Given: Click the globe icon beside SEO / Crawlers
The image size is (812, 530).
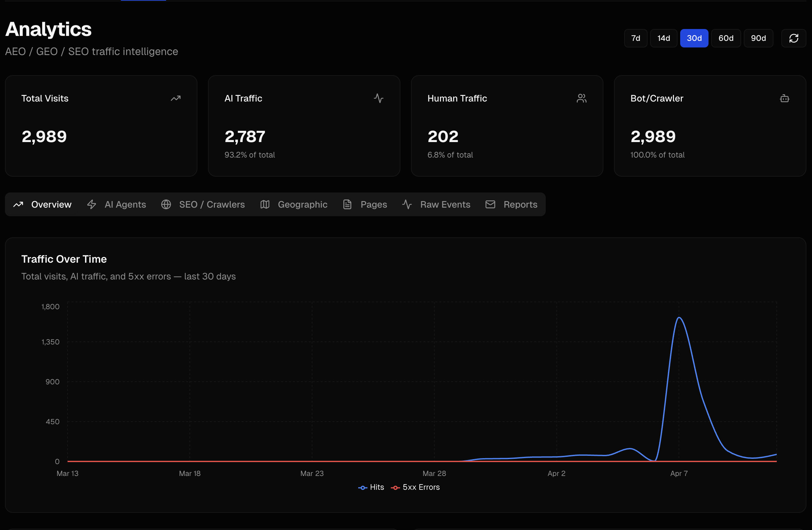Looking at the screenshot, I should pos(166,204).
